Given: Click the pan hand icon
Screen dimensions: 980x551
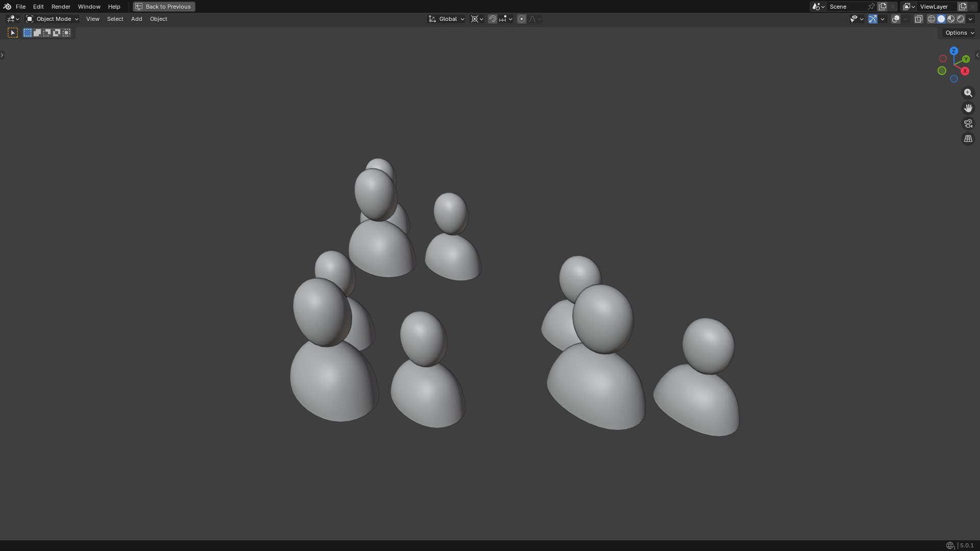Looking at the screenshot, I should tap(968, 108).
